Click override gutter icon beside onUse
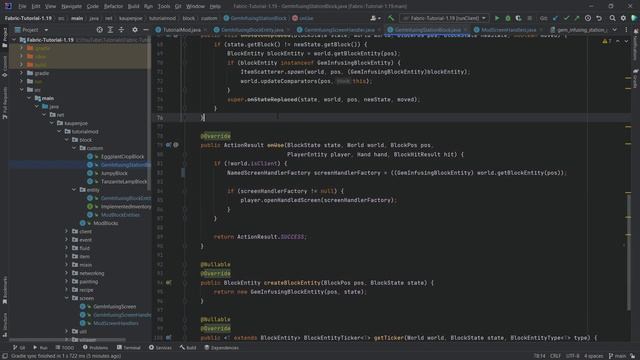This screenshot has width=640, height=360. [169, 145]
